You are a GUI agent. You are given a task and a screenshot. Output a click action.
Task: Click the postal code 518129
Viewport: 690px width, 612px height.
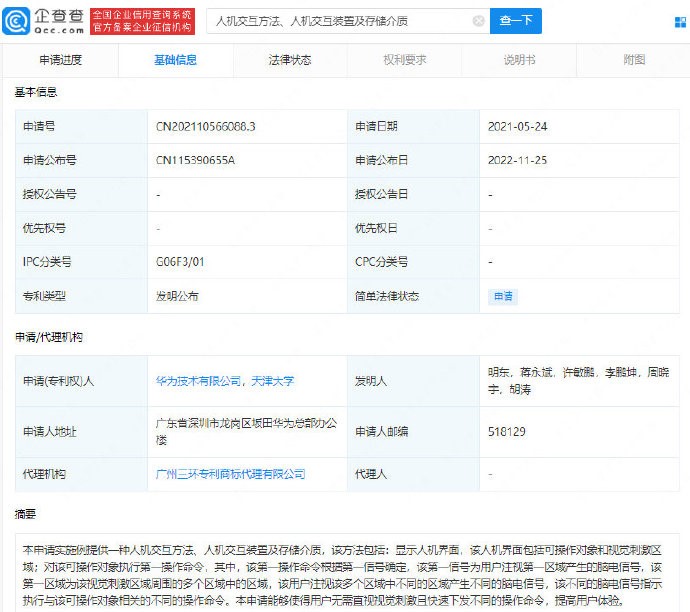(x=506, y=432)
